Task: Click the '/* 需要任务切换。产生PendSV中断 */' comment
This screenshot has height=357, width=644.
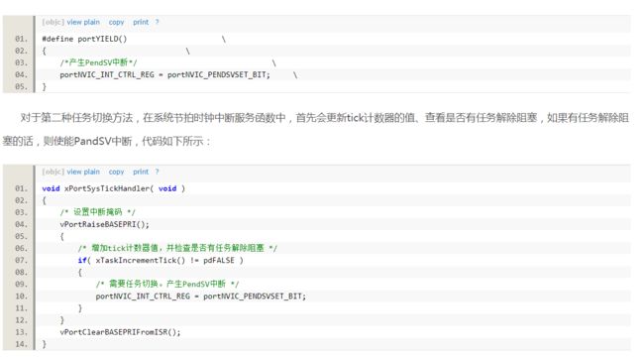Action: [167, 285]
